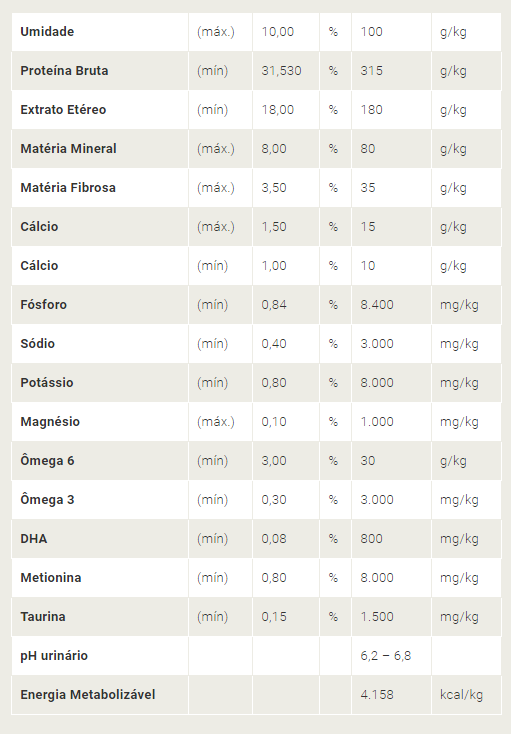Select the Matéria Mineral label
511x734 pixels.
coord(68,149)
